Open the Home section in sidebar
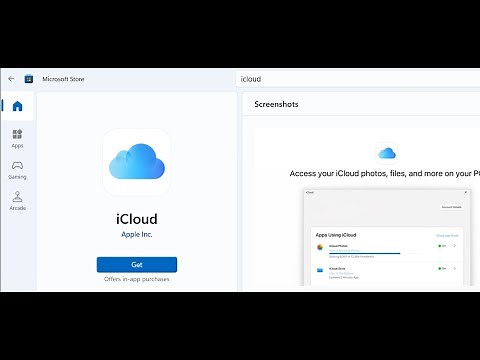480x360 pixels. point(17,106)
